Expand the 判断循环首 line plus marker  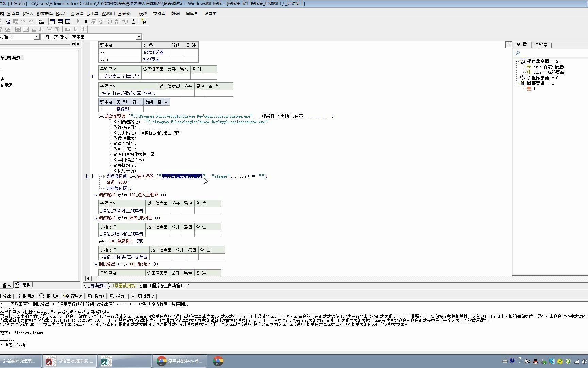(92, 176)
